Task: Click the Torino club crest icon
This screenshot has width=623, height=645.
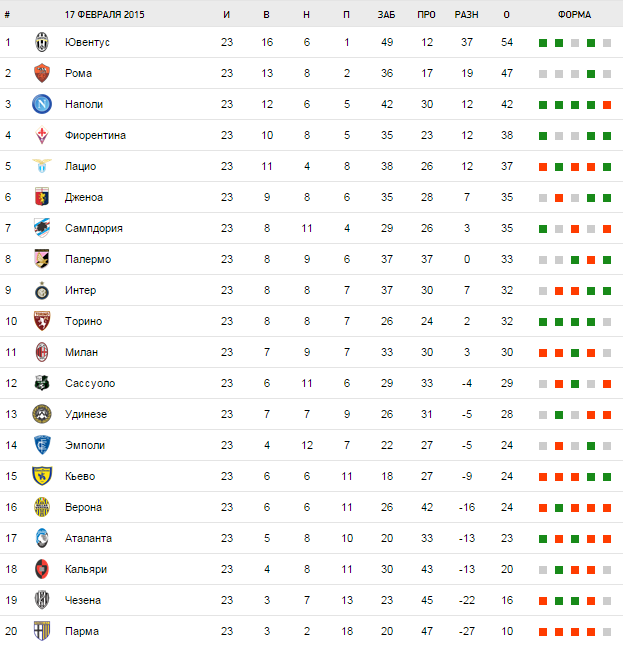Action: [42, 321]
